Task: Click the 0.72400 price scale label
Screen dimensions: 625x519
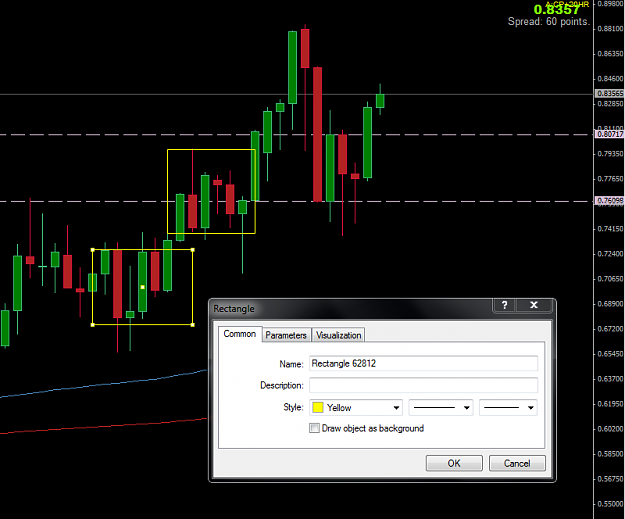Action: pyautogui.click(x=610, y=254)
